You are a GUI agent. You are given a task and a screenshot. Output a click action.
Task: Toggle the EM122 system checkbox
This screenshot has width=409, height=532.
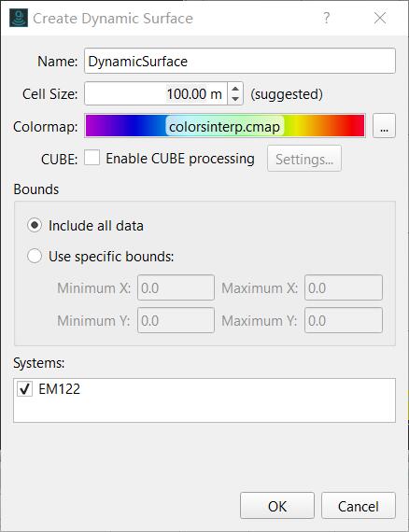point(25,389)
